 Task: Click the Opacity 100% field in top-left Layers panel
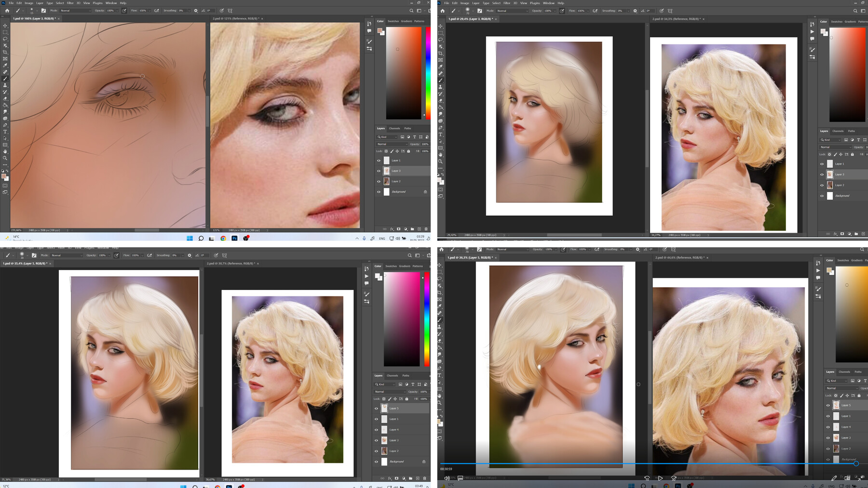425,144
